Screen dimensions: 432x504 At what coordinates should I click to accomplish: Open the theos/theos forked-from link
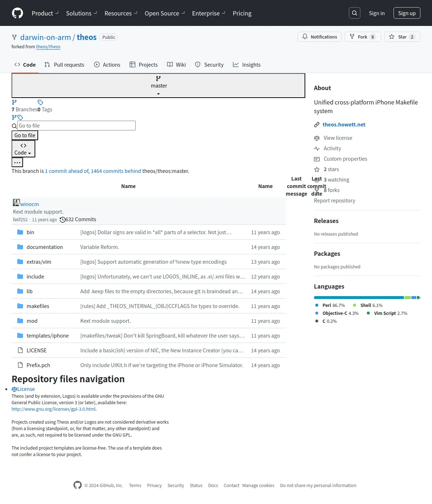[x=48, y=47]
